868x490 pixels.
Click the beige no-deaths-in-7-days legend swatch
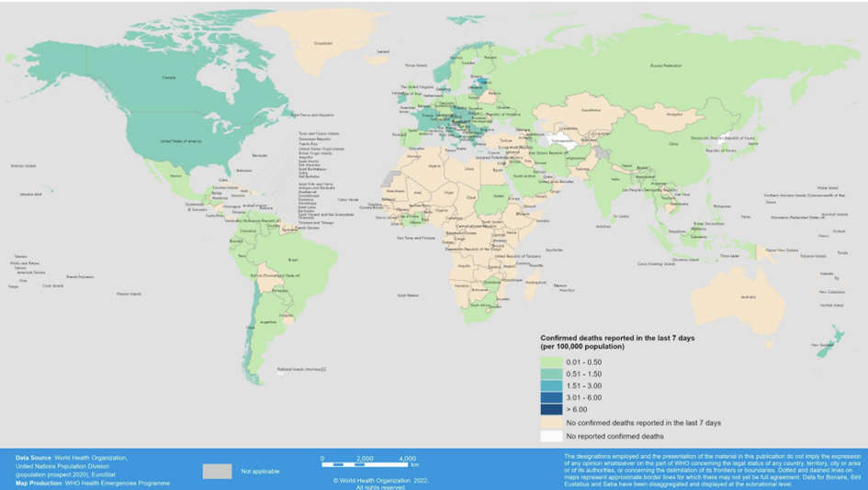point(550,423)
